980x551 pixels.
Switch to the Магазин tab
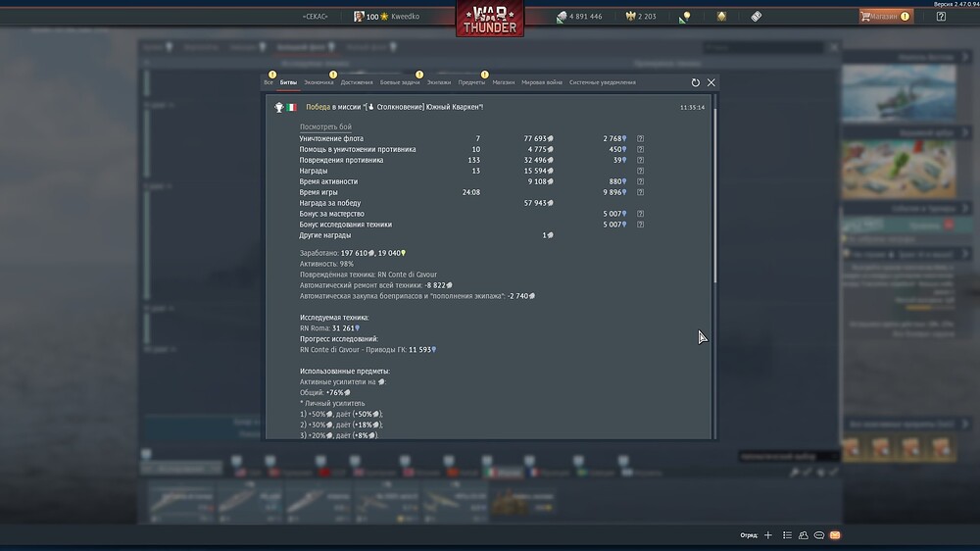click(x=503, y=82)
